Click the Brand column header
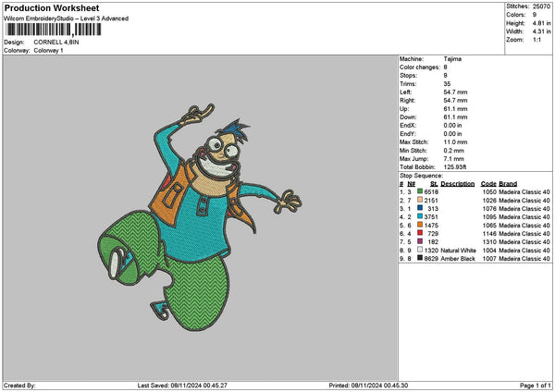The image size is (555, 392). click(508, 184)
